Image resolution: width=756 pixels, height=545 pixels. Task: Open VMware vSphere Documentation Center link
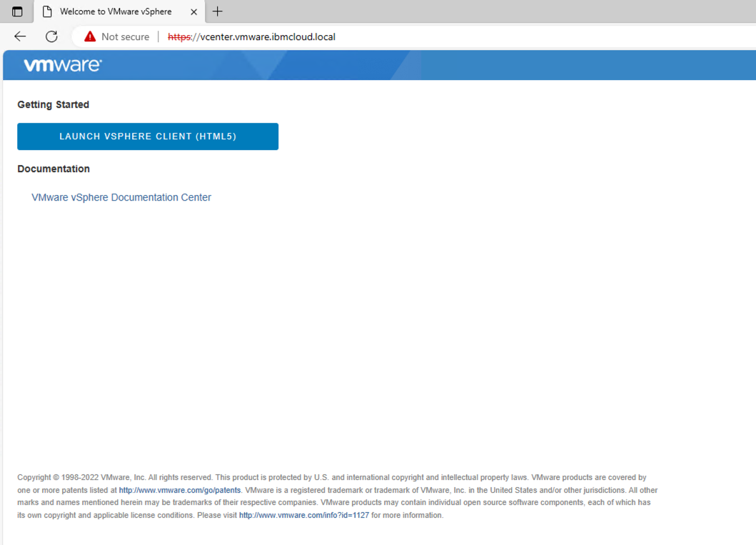121,197
